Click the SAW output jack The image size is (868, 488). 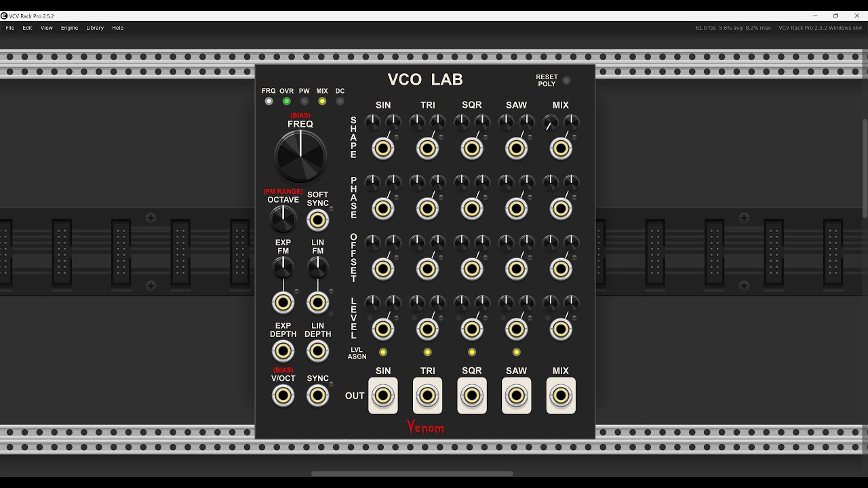[516, 396]
